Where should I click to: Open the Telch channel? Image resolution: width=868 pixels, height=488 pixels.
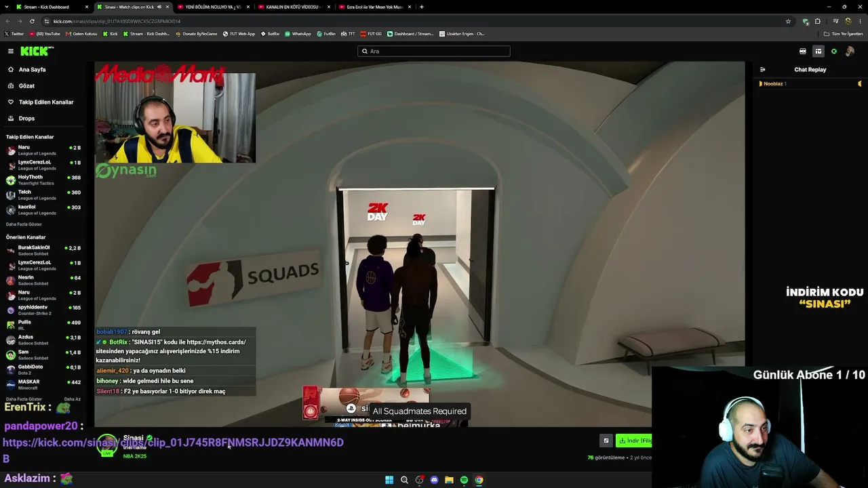coord(43,195)
